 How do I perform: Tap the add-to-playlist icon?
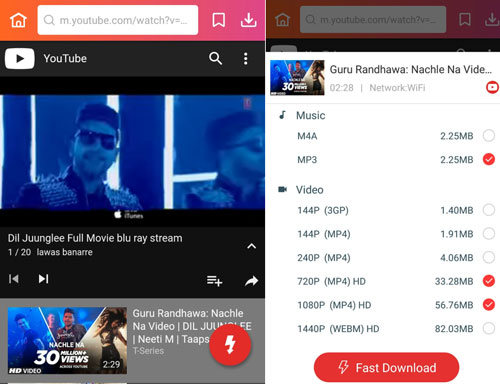[214, 281]
